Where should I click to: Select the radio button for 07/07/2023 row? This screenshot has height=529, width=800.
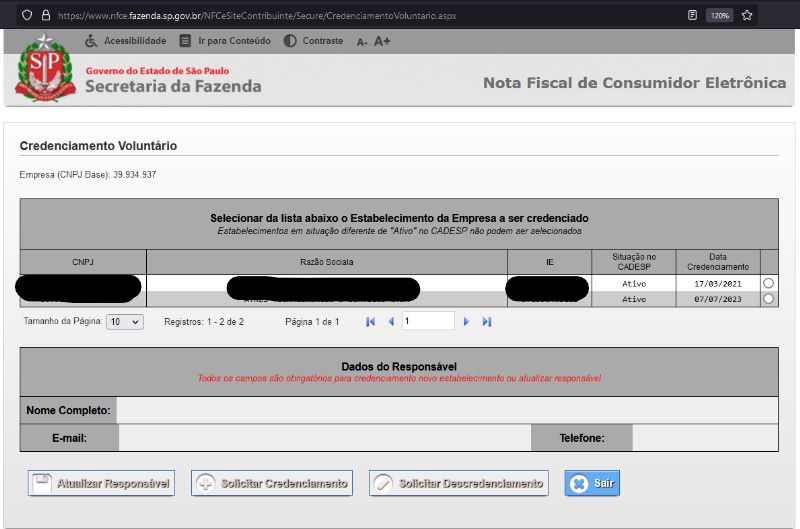click(768, 299)
